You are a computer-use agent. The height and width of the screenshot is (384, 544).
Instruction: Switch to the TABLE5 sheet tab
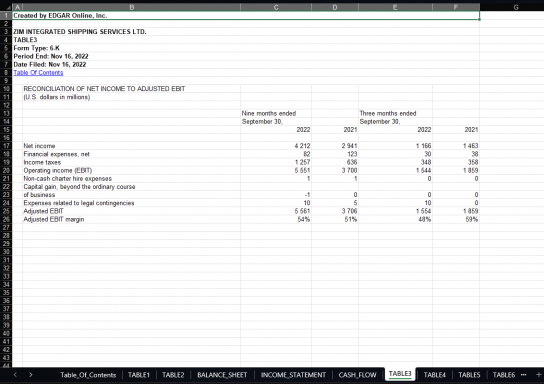coord(469,375)
